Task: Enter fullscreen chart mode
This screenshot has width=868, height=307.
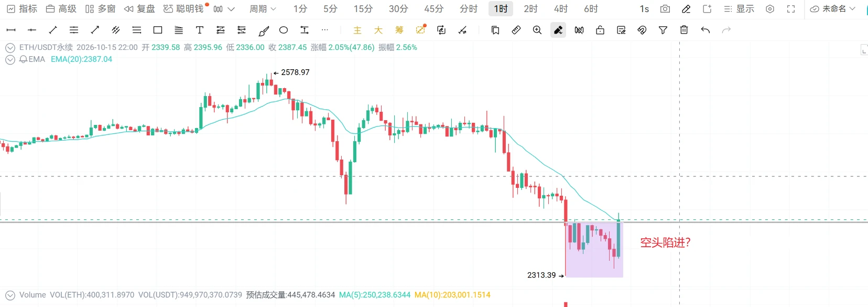Action: click(791, 9)
